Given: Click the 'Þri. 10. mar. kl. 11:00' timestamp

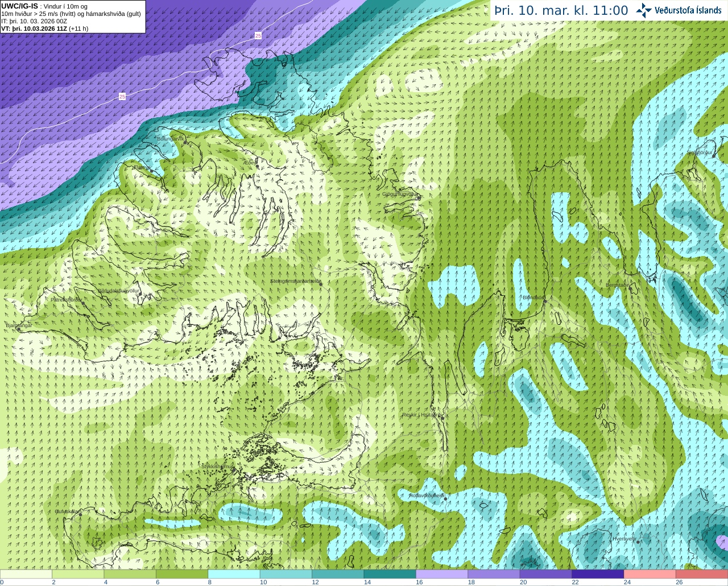Looking at the screenshot, I should click(x=561, y=11).
